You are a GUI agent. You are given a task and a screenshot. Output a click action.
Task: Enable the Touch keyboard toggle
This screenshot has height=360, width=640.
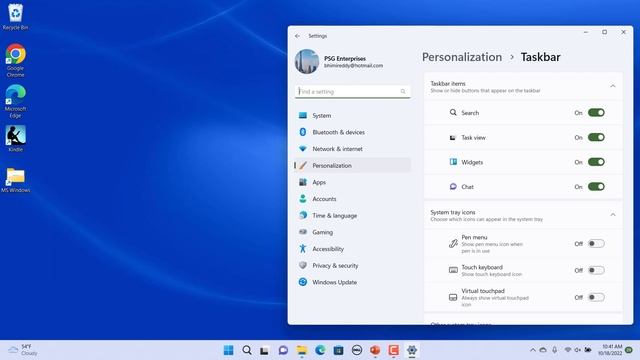596,270
